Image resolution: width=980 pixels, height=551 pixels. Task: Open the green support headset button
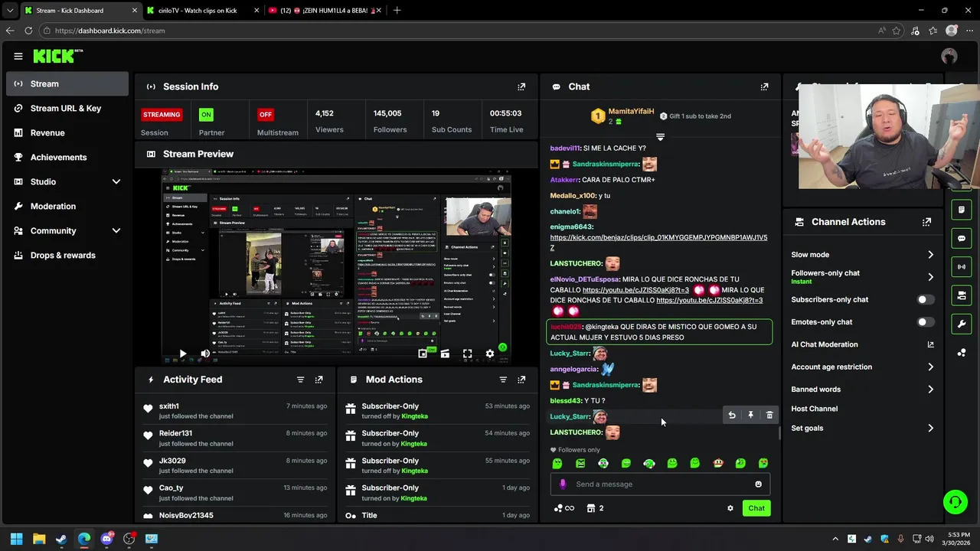point(955,502)
